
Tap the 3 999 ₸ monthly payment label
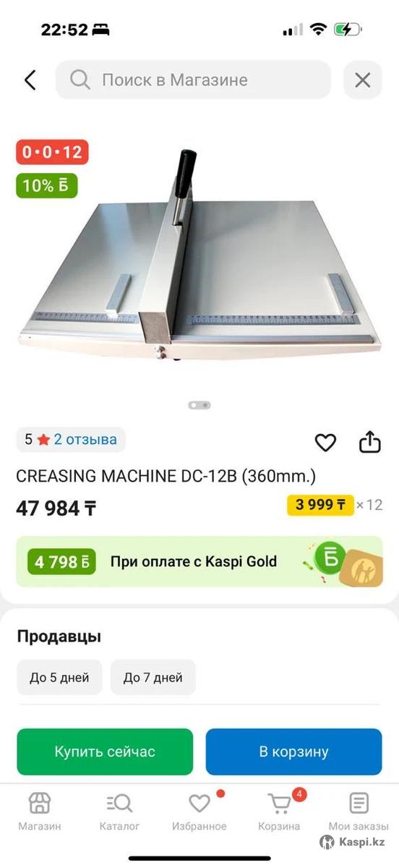click(x=320, y=505)
